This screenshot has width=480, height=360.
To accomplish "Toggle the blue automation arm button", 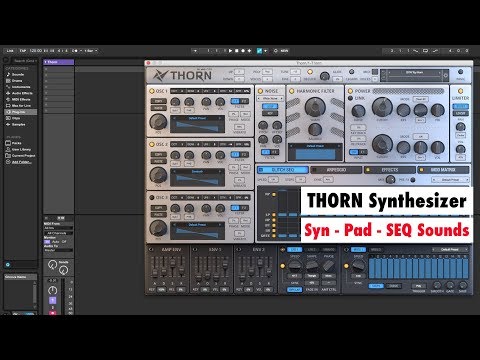I will point(259,51).
